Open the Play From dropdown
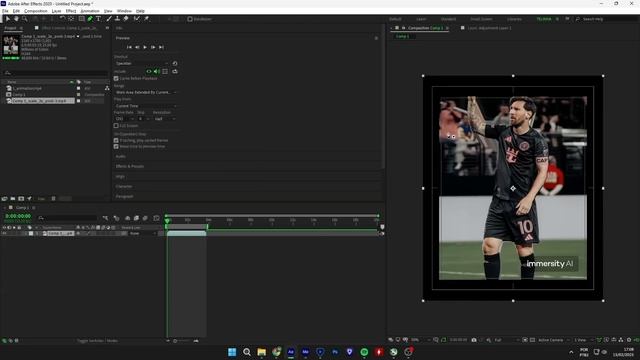Image resolution: width=640 pixels, height=360 pixels. pos(146,106)
